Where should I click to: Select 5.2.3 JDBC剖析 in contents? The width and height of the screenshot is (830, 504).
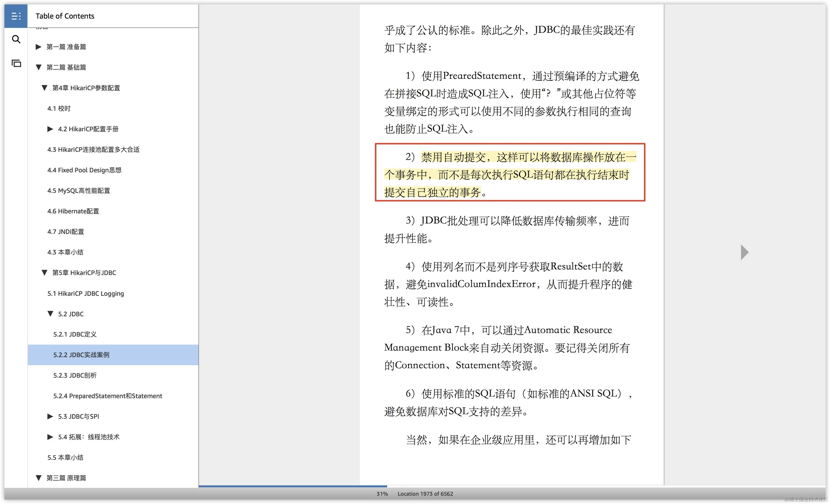75,375
